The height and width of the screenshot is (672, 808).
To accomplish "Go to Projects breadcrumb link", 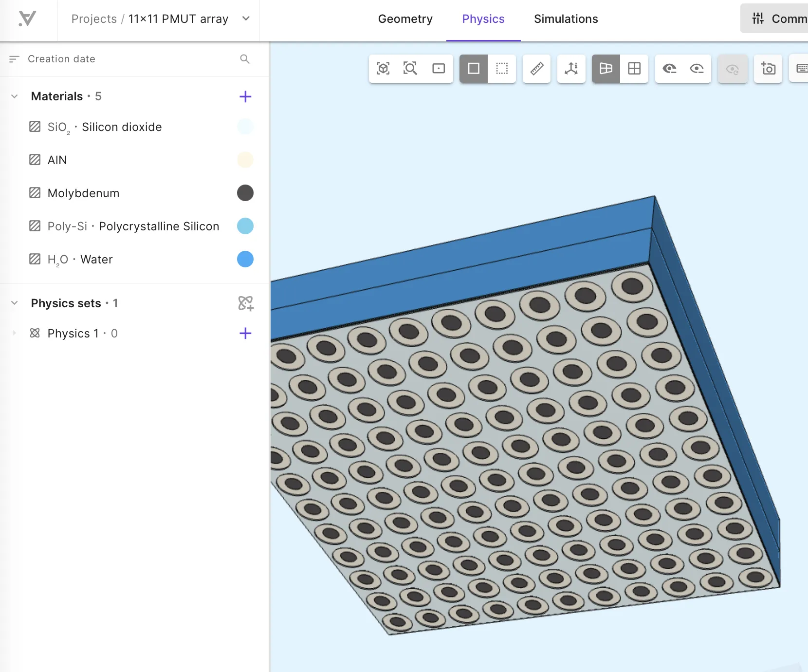I will (94, 19).
